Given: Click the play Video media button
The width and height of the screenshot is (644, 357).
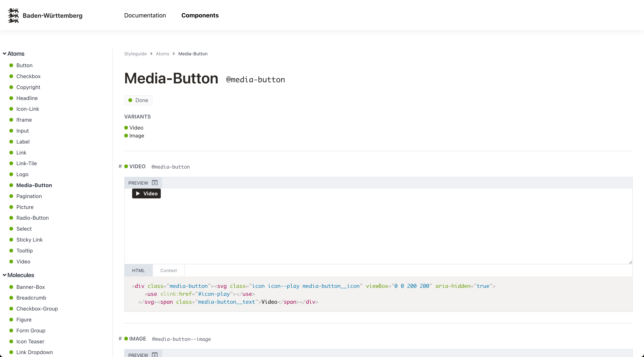Looking at the screenshot, I should click(x=146, y=193).
